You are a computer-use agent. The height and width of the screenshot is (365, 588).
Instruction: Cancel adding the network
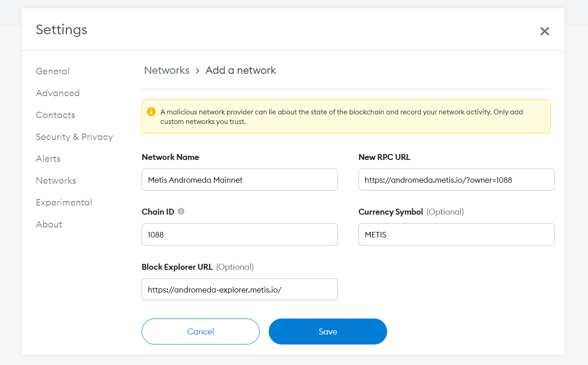[200, 331]
